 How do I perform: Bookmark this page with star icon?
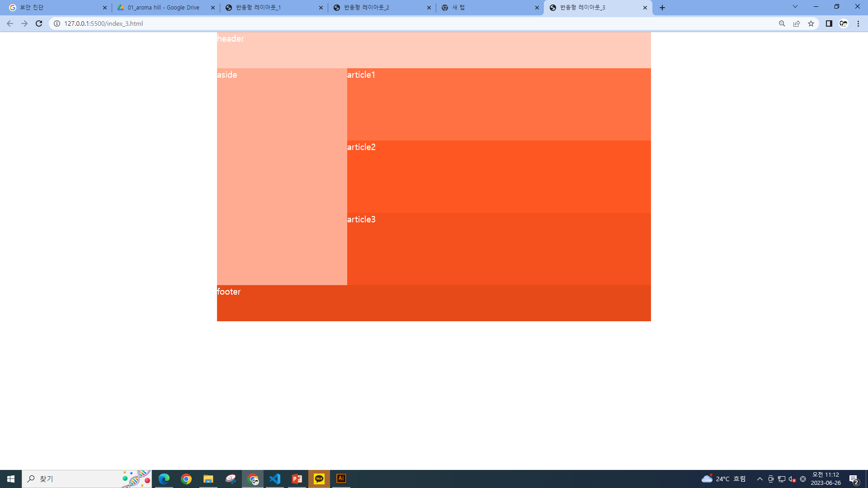[811, 23]
